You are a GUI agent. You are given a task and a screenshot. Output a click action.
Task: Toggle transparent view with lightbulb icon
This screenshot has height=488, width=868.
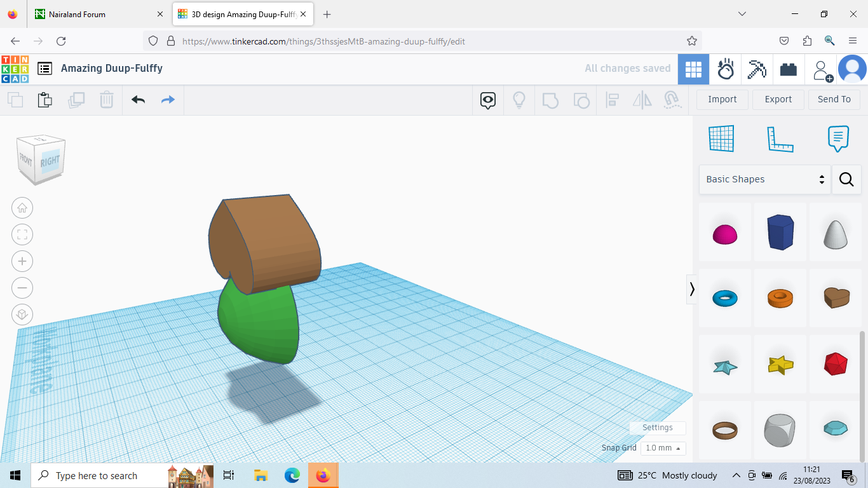(x=519, y=100)
